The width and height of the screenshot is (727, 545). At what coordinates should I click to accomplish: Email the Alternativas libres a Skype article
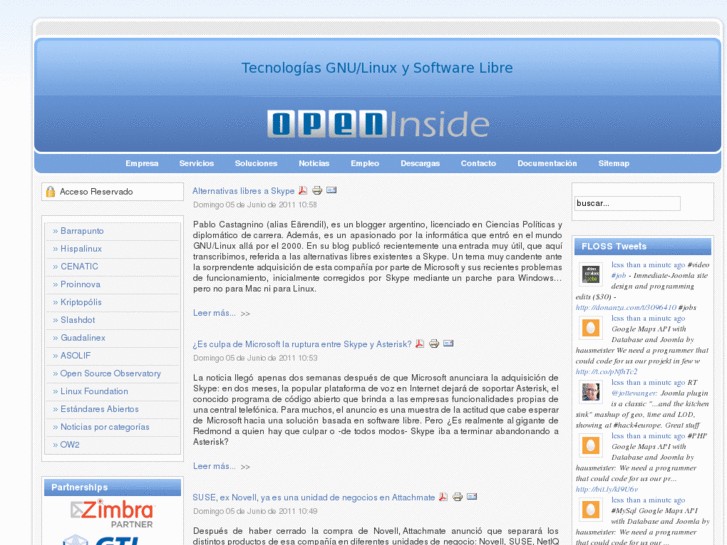click(332, 190)
